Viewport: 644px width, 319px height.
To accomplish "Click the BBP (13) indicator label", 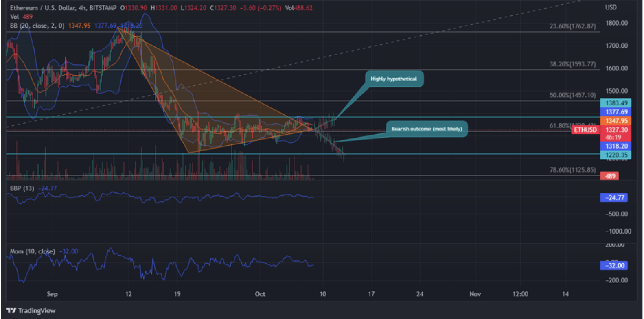I will (x=22, y=188).
